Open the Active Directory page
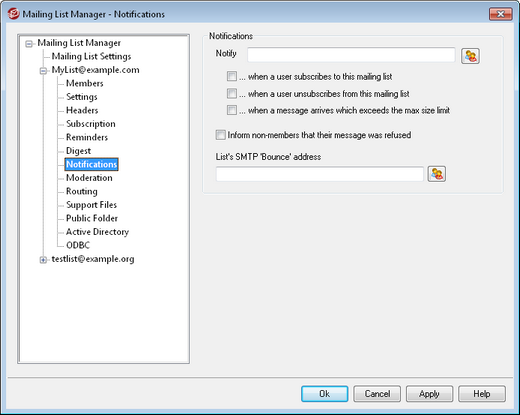This screenshot has height=415, width=520. pyautogui.click(x=97, y=232)
